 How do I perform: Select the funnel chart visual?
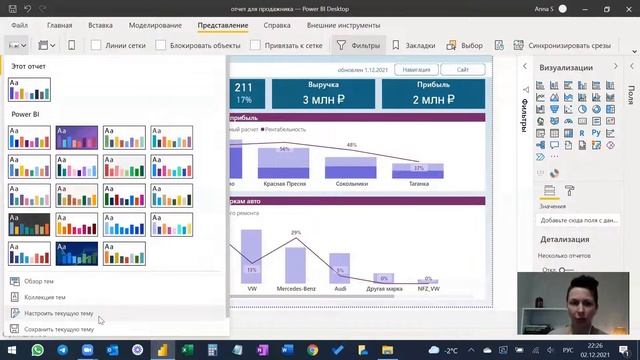(554, 109)
